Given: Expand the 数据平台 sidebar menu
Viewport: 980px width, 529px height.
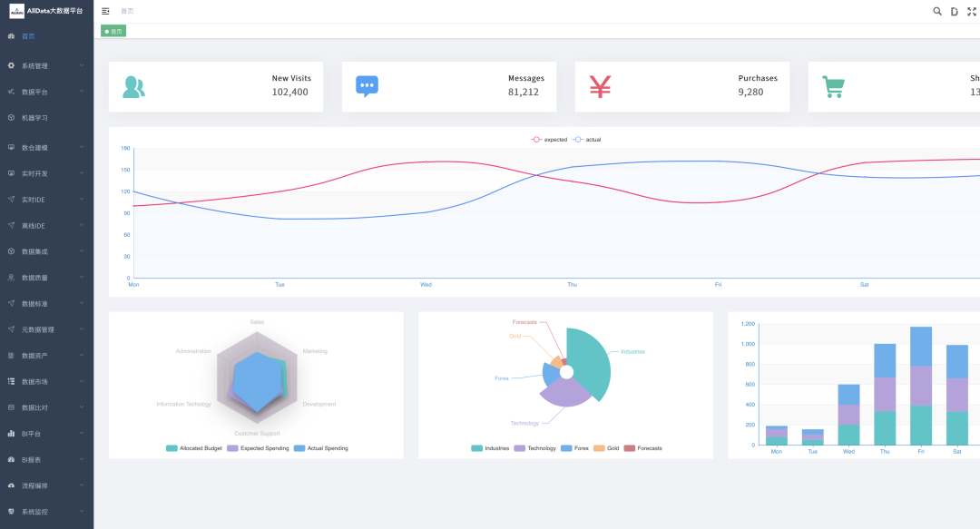Looking at the screenshot, I should 46,92.
